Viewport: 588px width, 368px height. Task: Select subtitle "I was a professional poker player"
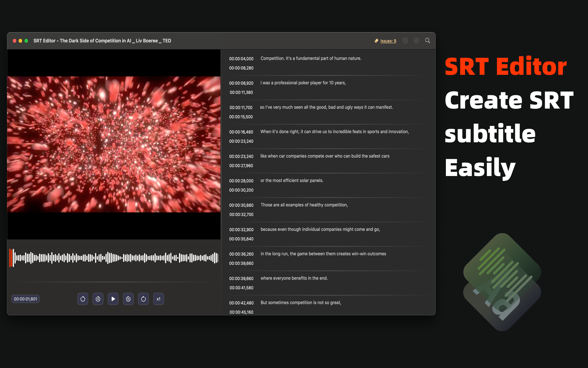pos(303,83)
